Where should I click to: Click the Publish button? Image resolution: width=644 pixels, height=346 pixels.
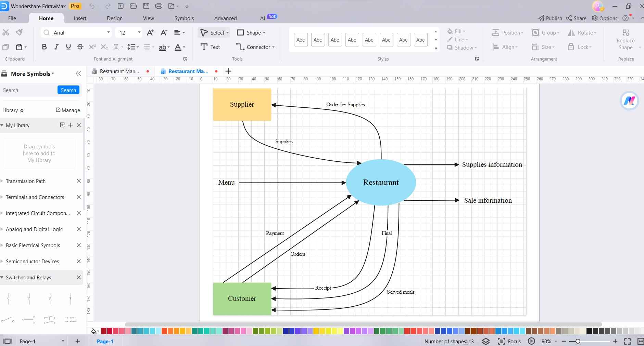(550, 18)
